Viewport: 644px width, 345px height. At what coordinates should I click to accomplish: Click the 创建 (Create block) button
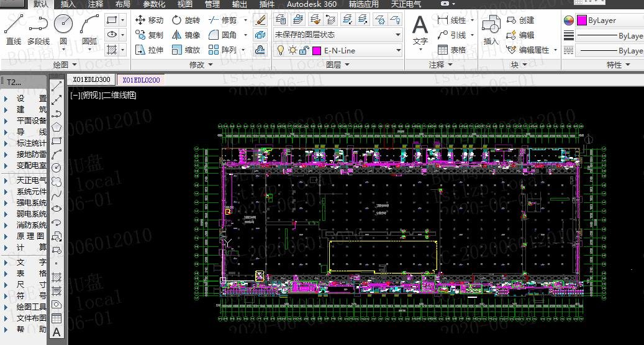(x=520, y=20)
